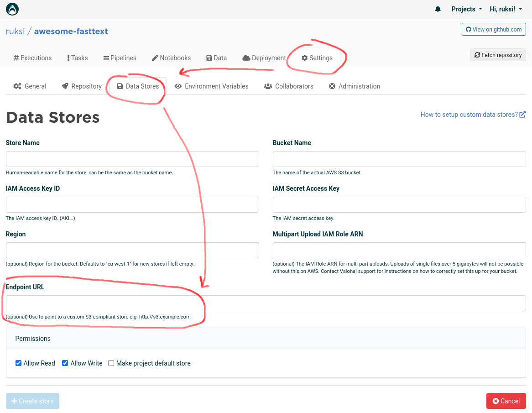Click the refresh icon on Fetch repository
Image resolution: width=532 pixels, height=413 pixels.
point(478,55)
